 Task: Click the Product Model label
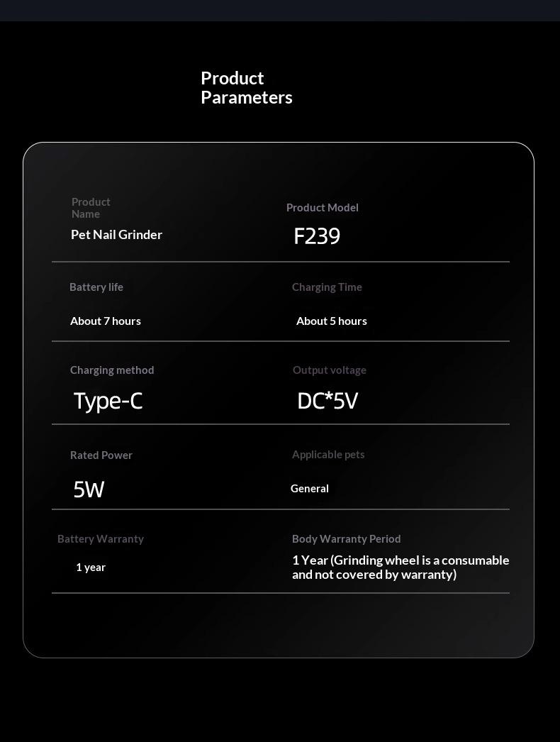[x=322, y=207]
